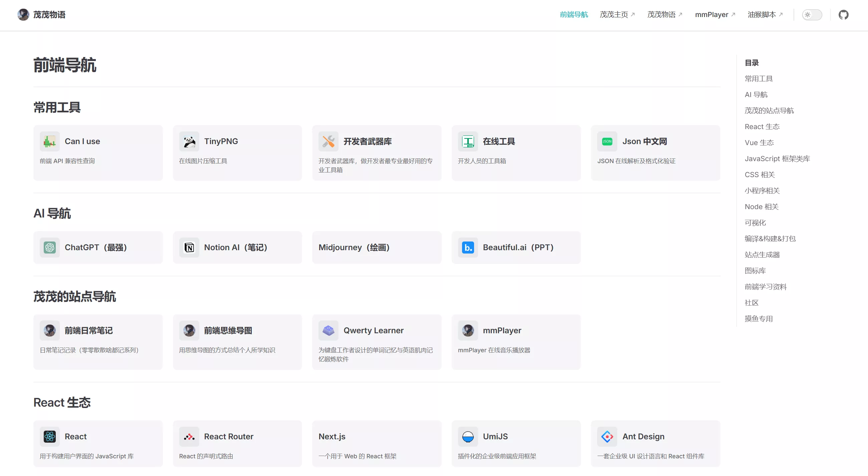This screenshot has height=476, width=868.
Task: Click the Beautiful.ai blue logo icon
Action: pyautogui.click(x=468, y=248)
